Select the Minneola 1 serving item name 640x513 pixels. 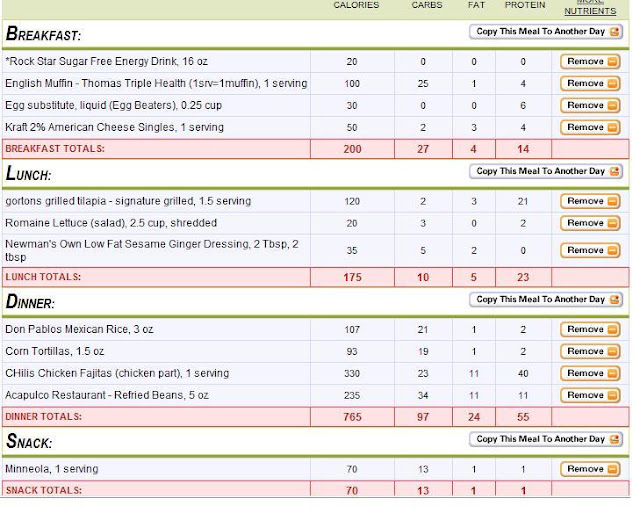[x=52, y=469]
